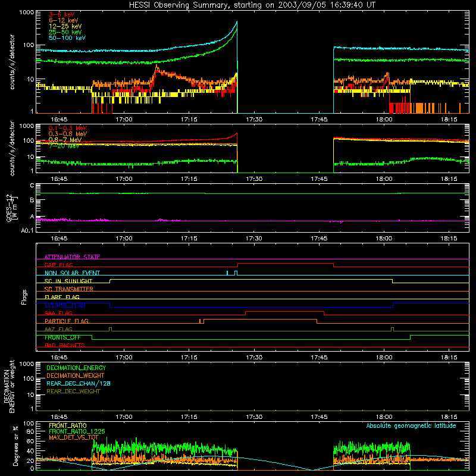Select the FRONT_RATIO_1225 legend label

[77, 431]
